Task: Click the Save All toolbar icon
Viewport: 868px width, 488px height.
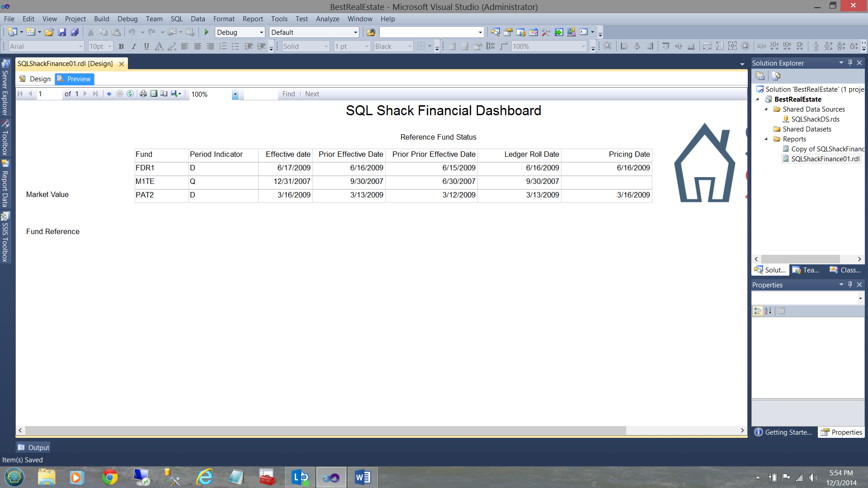Action: (x=75, y=32)
